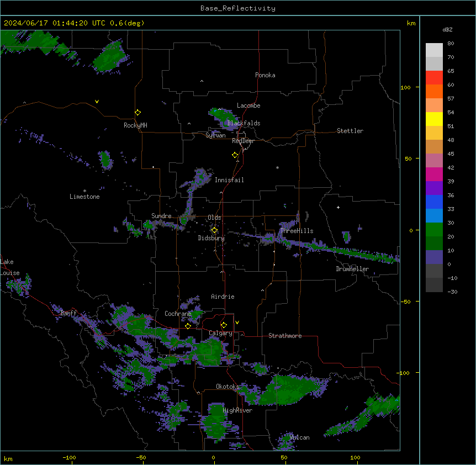Select the light gray 80-70 dBZ swatch

coord(434,50)
